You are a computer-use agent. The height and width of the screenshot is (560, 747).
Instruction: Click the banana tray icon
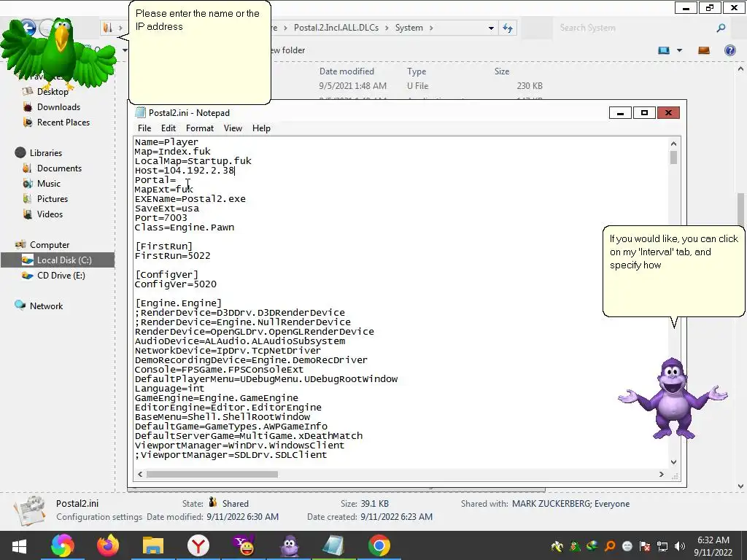coord(557,546)
